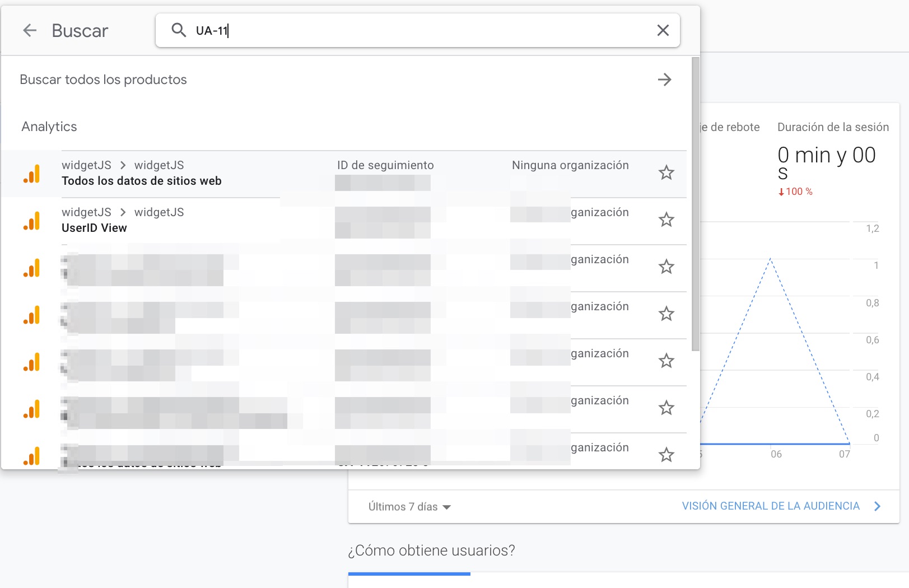The image size is (909, 588).
Task: Click the chevron after Visión general de la audiencia
Action: (878, 506)
